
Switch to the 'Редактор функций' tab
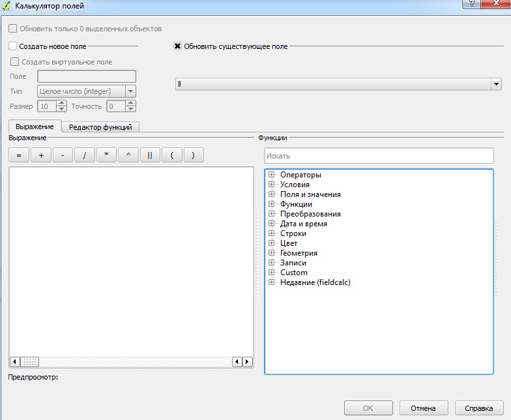tap(100, 127)
